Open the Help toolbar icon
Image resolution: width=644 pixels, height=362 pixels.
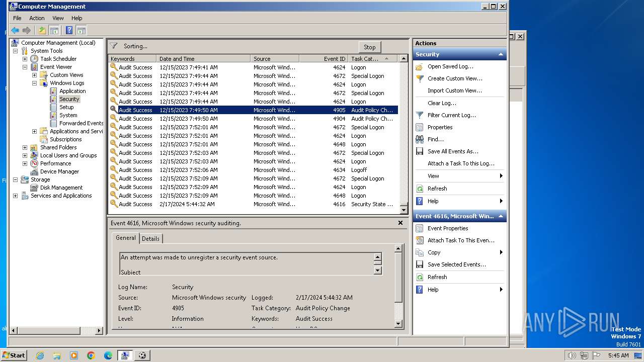(69, 30)
